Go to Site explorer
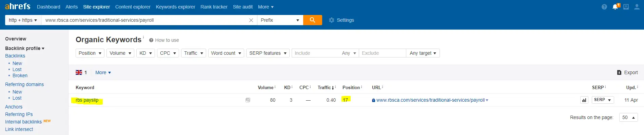644x135 pixels. pyautogui.click(x=97, y=7)
